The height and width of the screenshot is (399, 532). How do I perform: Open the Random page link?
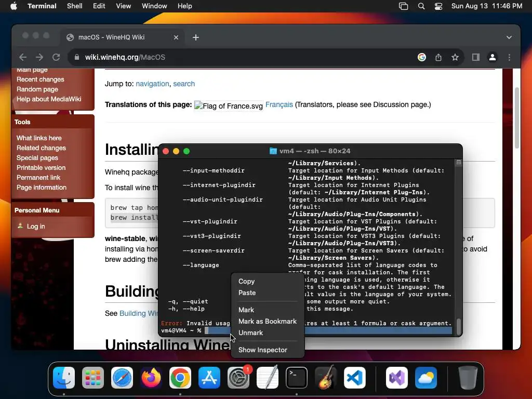(37, 89)
